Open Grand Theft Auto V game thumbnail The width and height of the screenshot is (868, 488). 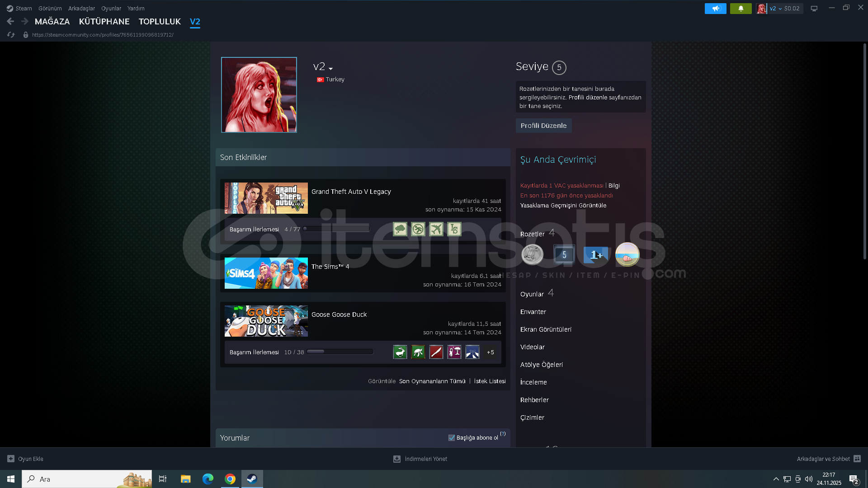pos(266,198)
